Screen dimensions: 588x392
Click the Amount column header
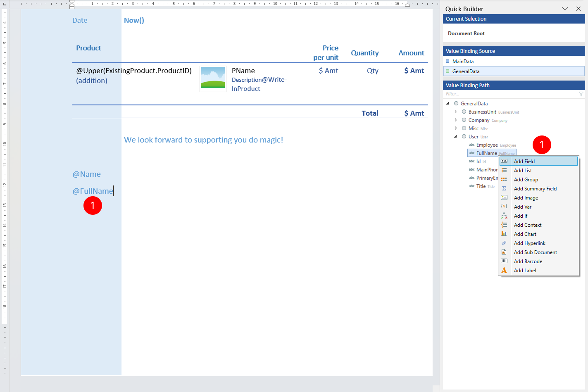coord(411,53)
